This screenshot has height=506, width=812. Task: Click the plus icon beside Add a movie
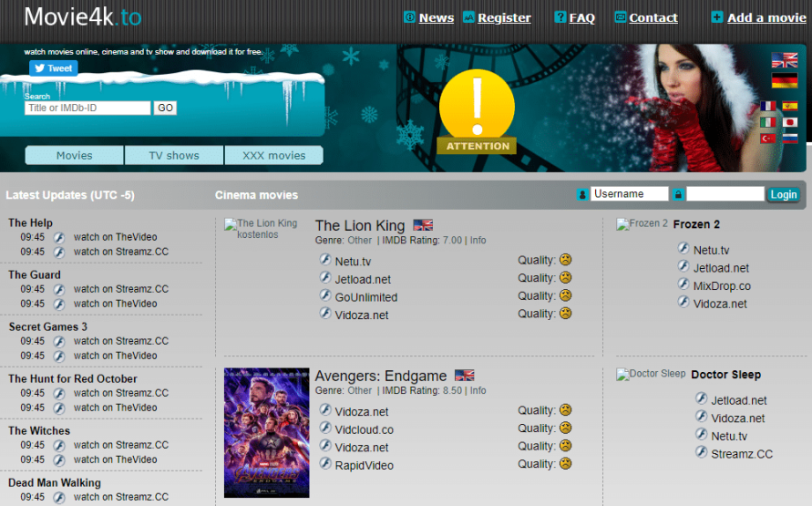click(717, 17)
